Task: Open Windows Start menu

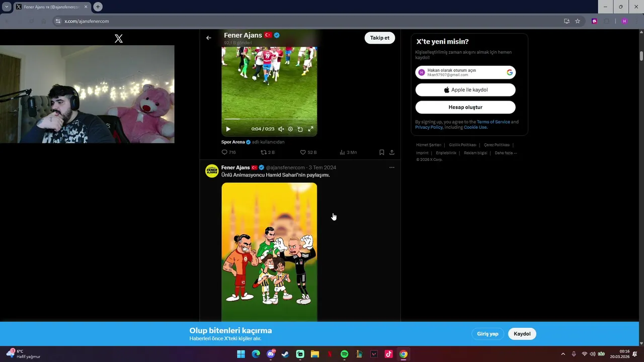Action: (241, 354)
